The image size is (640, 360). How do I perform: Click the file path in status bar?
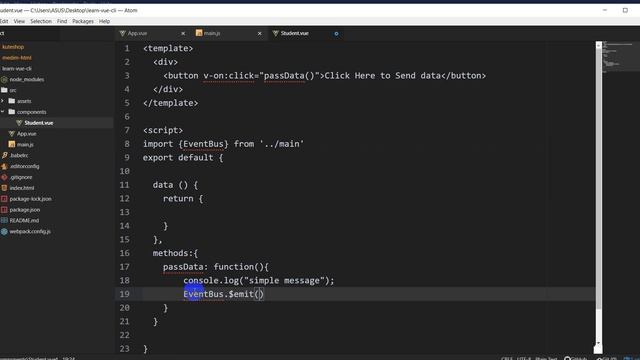pos(29,358)
